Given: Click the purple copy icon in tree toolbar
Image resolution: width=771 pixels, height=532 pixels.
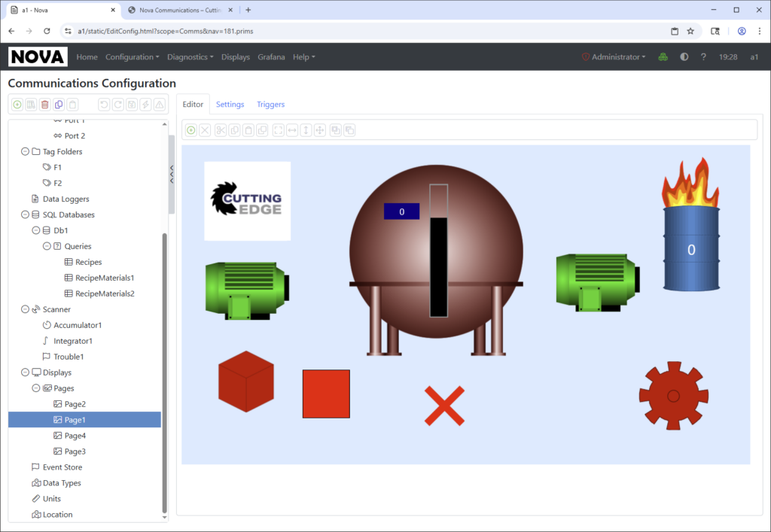Looking at the screenshot, I should click(59, 105).
